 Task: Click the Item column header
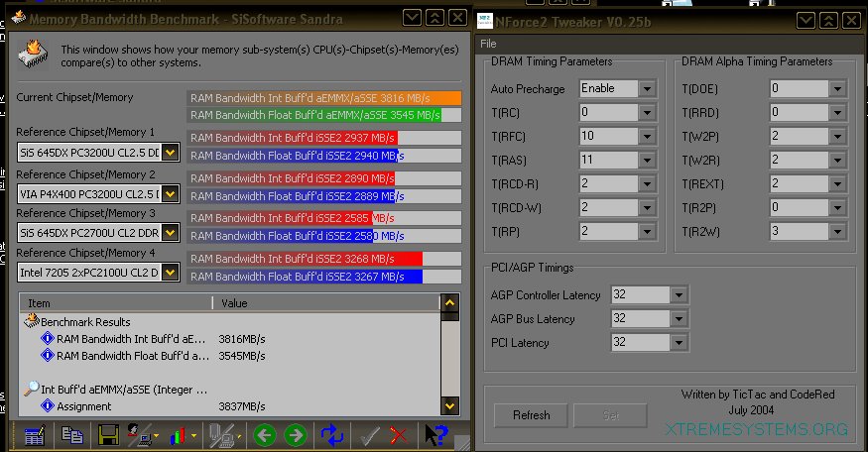[x=116, y=303]
